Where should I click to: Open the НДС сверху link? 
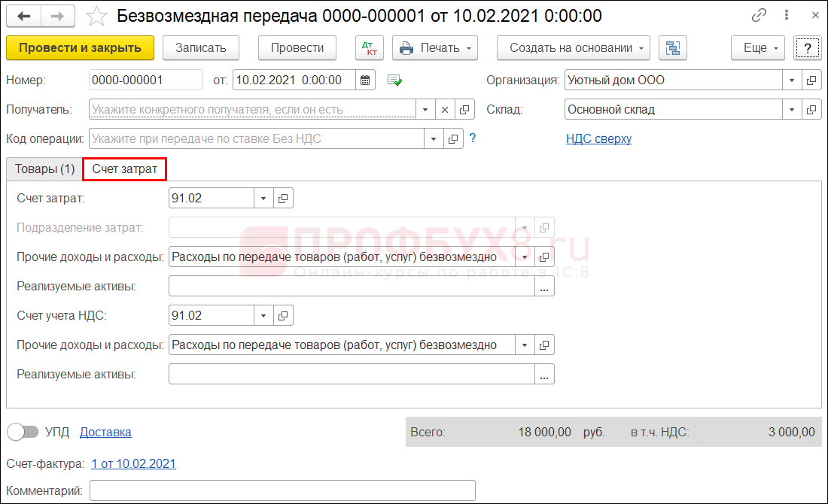pyautogui.click(x=598, y=139)
